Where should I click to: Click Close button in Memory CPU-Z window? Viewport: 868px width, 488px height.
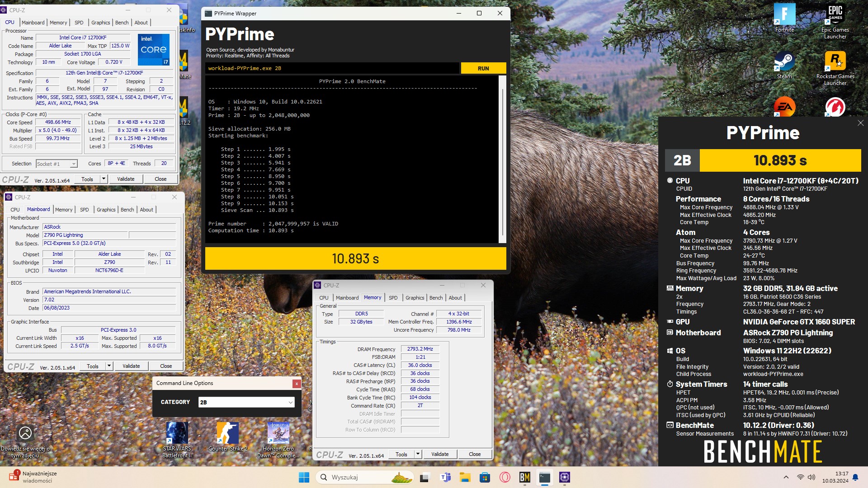pyautogui.click(x=475, y=454)
